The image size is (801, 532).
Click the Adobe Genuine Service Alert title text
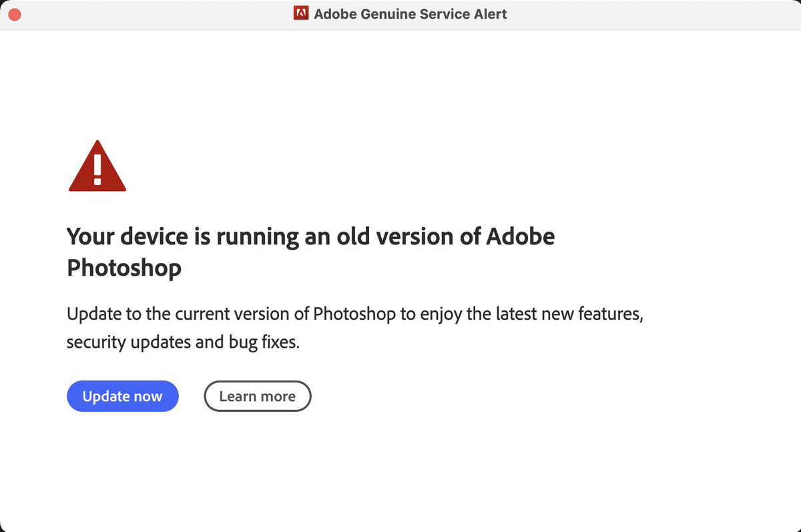411,14
